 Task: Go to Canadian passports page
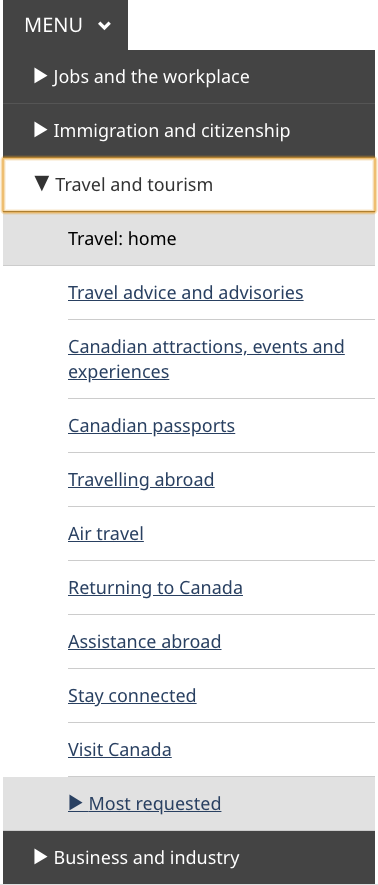click(151, 426)
